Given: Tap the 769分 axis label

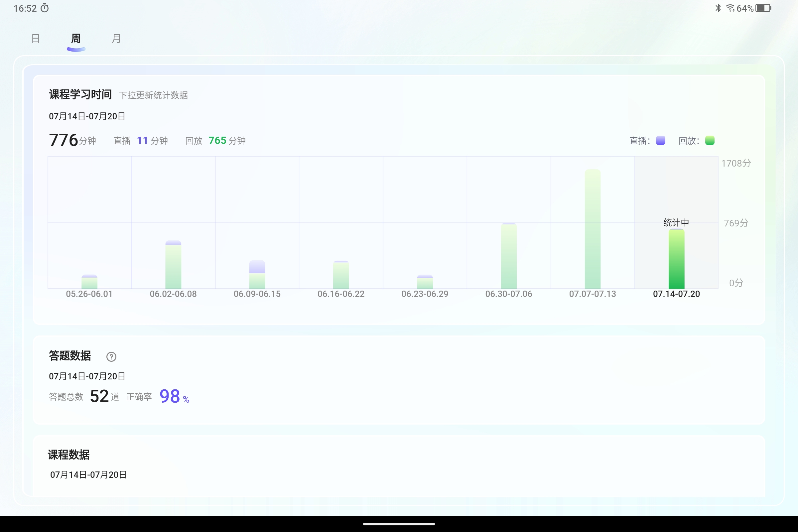Looking at the screenshot, I should click(x=736, y=223).
